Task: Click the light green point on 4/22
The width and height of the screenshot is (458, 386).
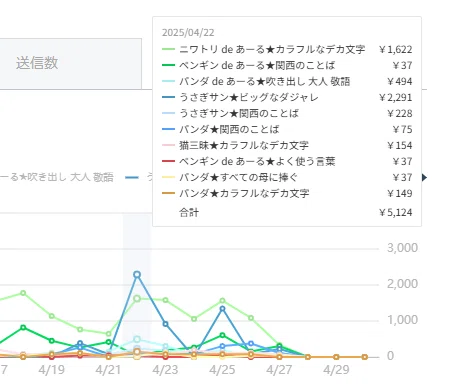Action: (x=137, y=298)
